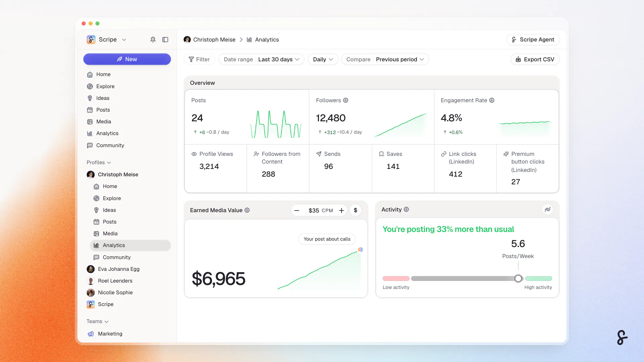Increase CPM with the plus button
The image size is (644, 362).
[x=341, y=210]
